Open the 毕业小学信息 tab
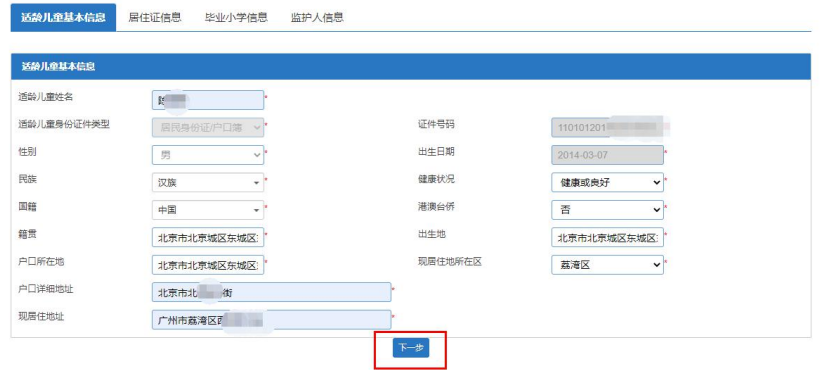 (236, 17)
